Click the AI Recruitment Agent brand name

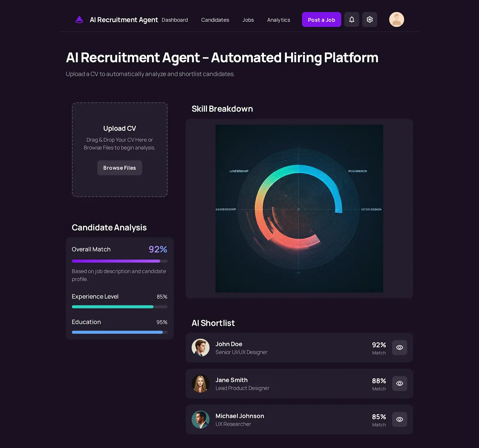(x=124, y=20)
